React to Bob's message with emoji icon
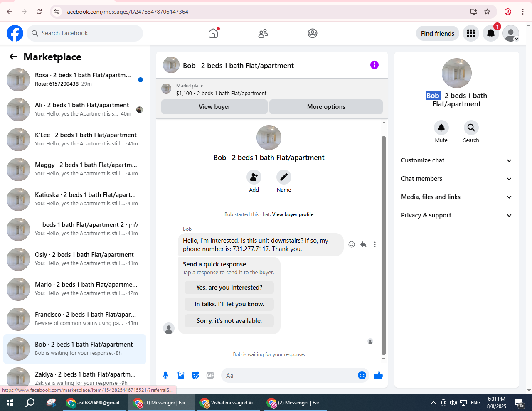This screenshot has width=532, height=411. click(352, 244)
